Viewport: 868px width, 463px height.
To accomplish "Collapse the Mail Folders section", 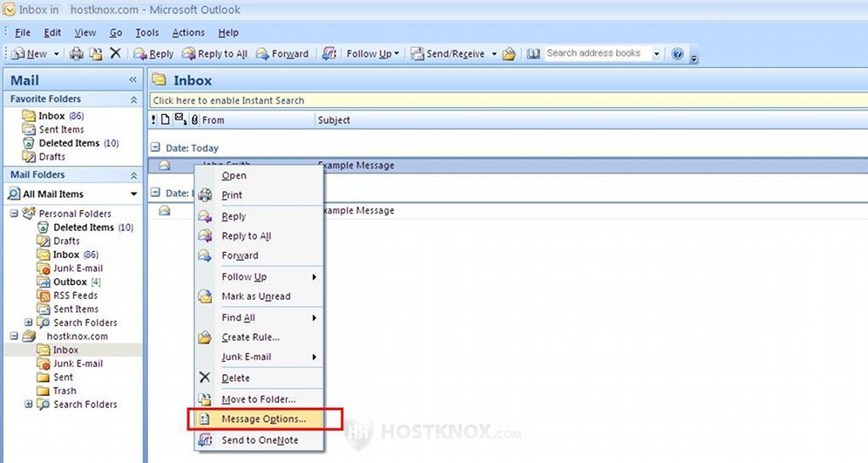I will [133, 175].
